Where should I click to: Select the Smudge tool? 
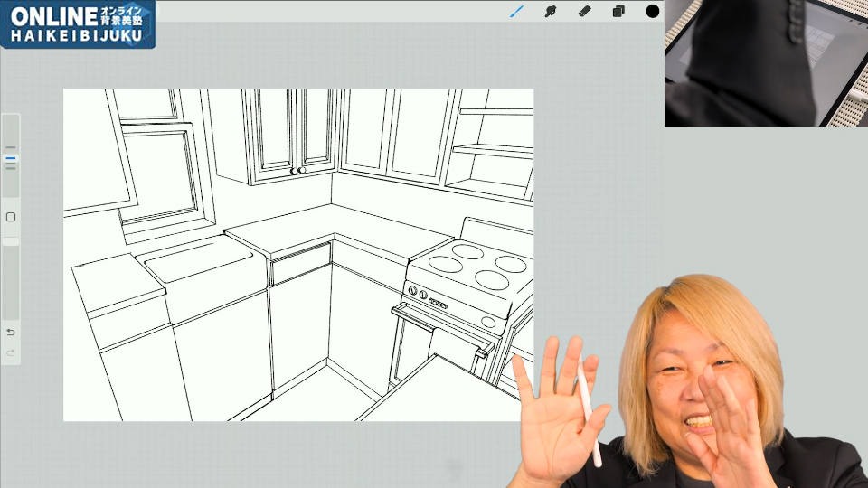pos(551,11)
